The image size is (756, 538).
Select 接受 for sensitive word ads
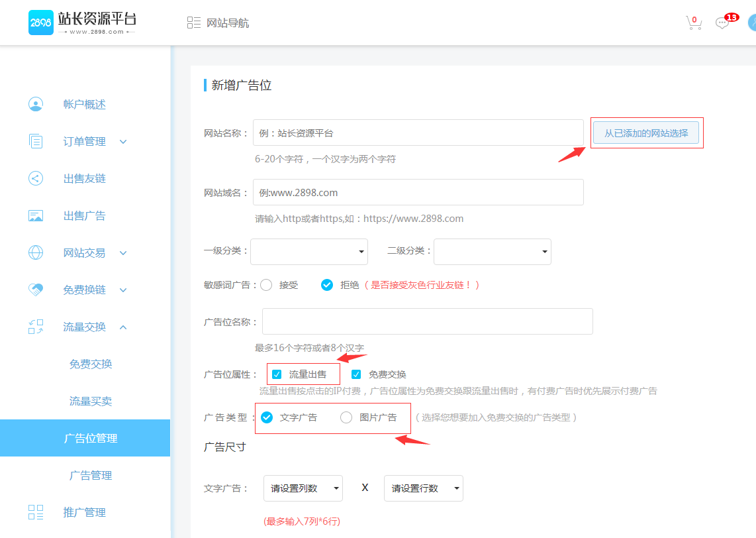pos(267,285)
